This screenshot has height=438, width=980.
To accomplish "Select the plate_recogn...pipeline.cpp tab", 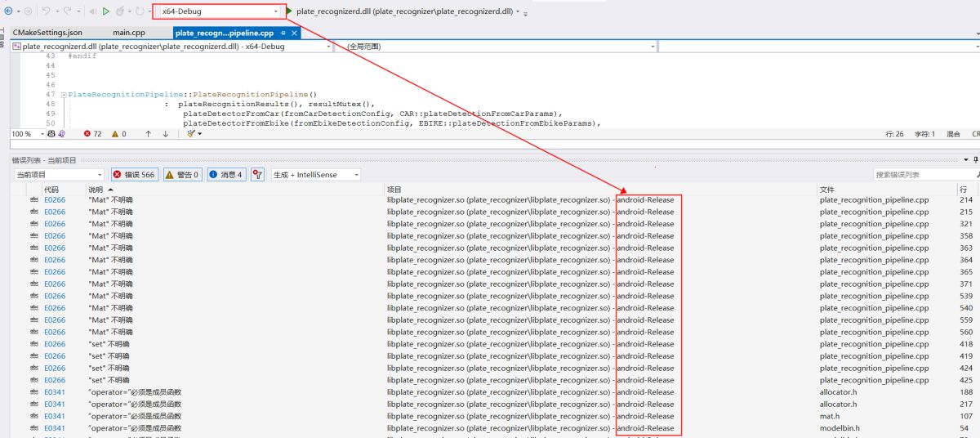I will pyautogui.click(x=225, y=33).
